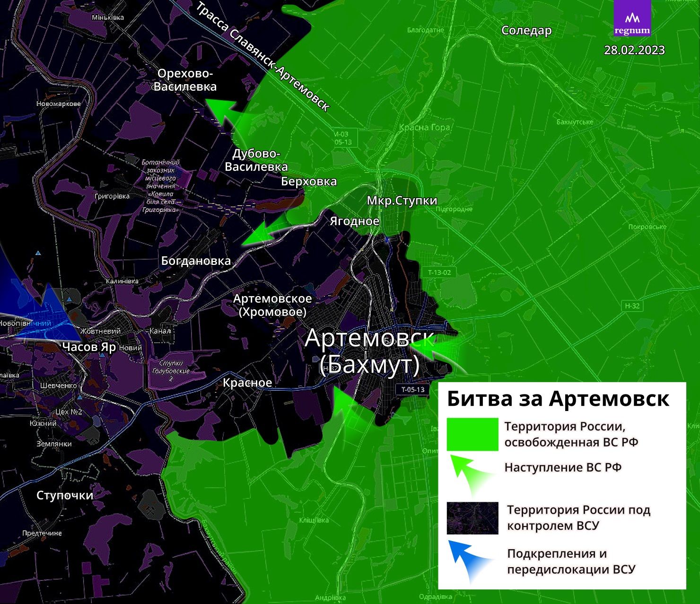
Task: Click the Красна Гора label
Action: [x=424, y=127]
